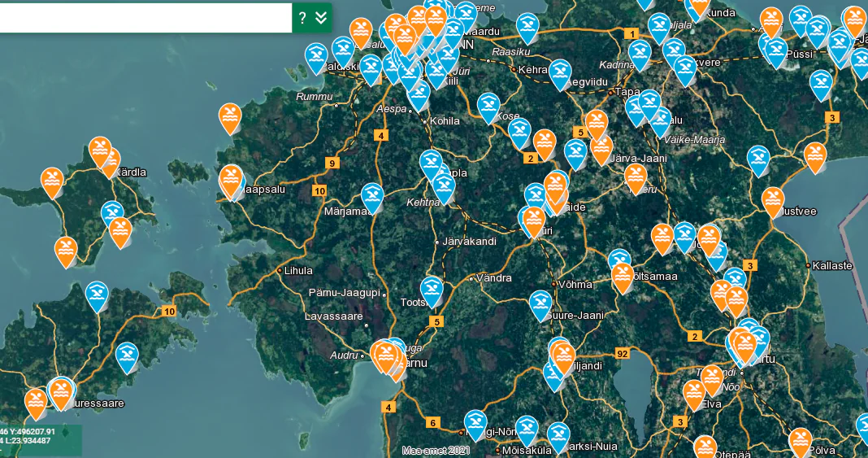
Task: Click inside the white search field
Action: pyautogui.click(x=146, y=18)
